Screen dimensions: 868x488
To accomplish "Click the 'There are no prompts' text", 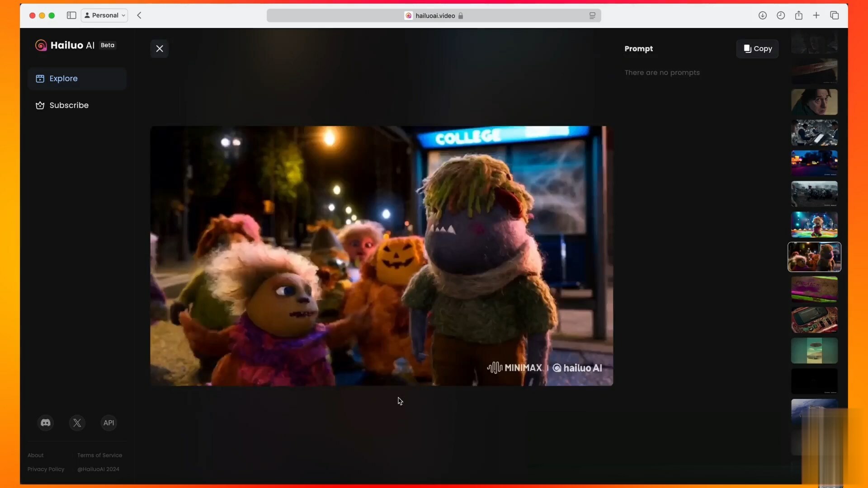I will point(662,73).
